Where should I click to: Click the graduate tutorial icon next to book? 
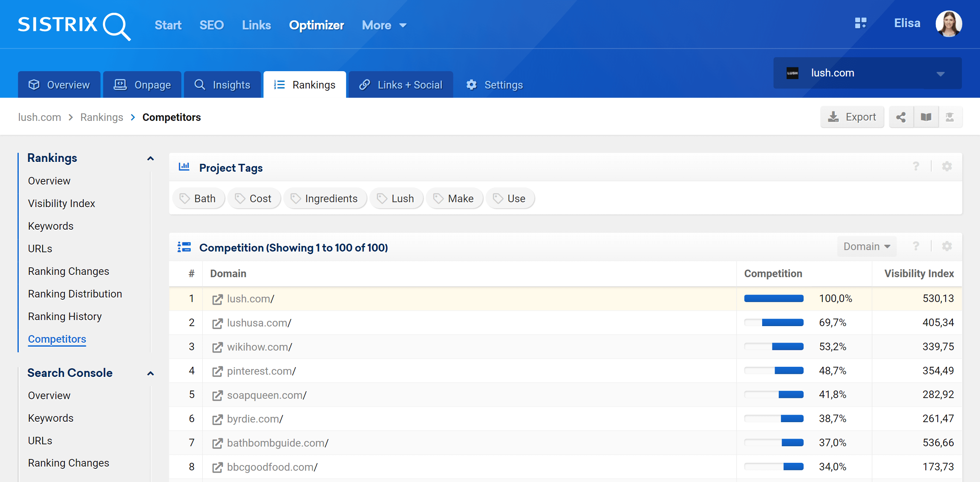949,117
